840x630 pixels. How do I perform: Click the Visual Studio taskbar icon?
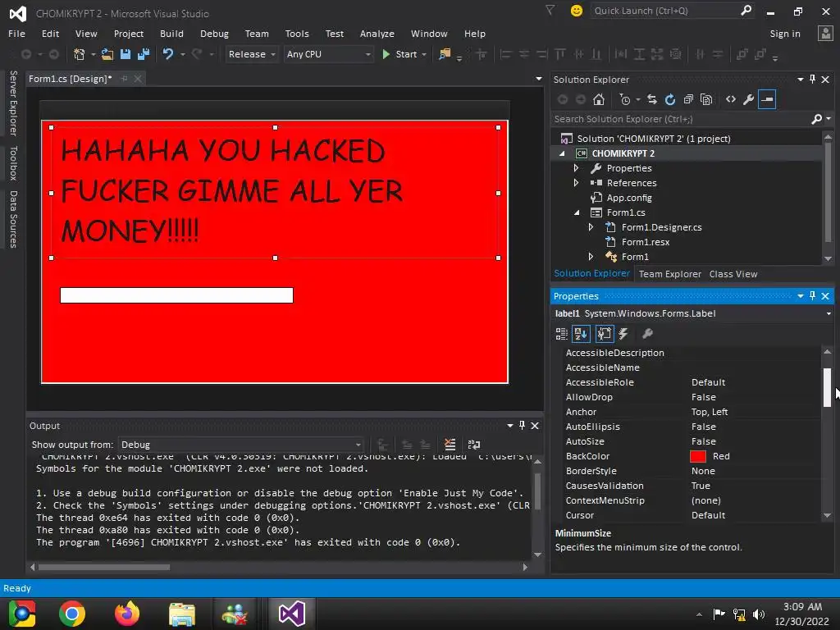(292, 614)
